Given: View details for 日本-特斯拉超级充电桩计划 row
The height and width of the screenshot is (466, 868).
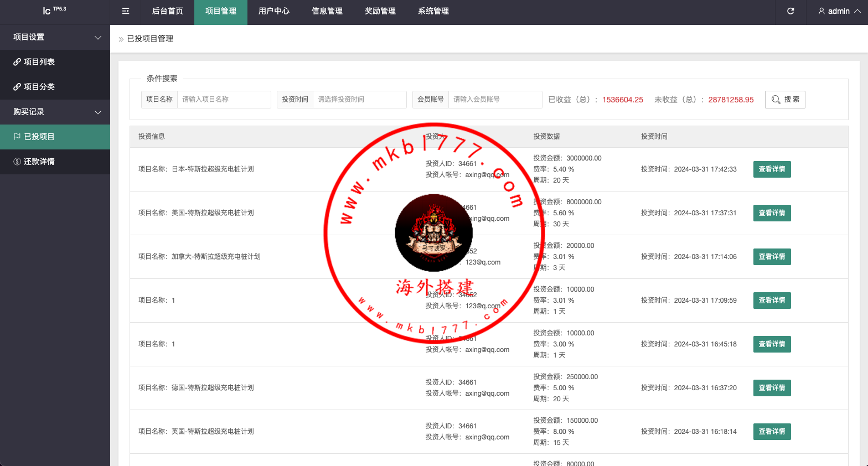Looking at the screenshot, I should click(x=772, y=169).
